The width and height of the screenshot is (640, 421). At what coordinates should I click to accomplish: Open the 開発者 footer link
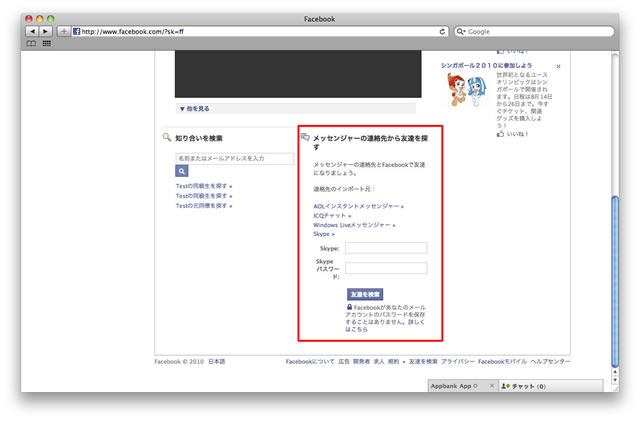pos(361,361)
